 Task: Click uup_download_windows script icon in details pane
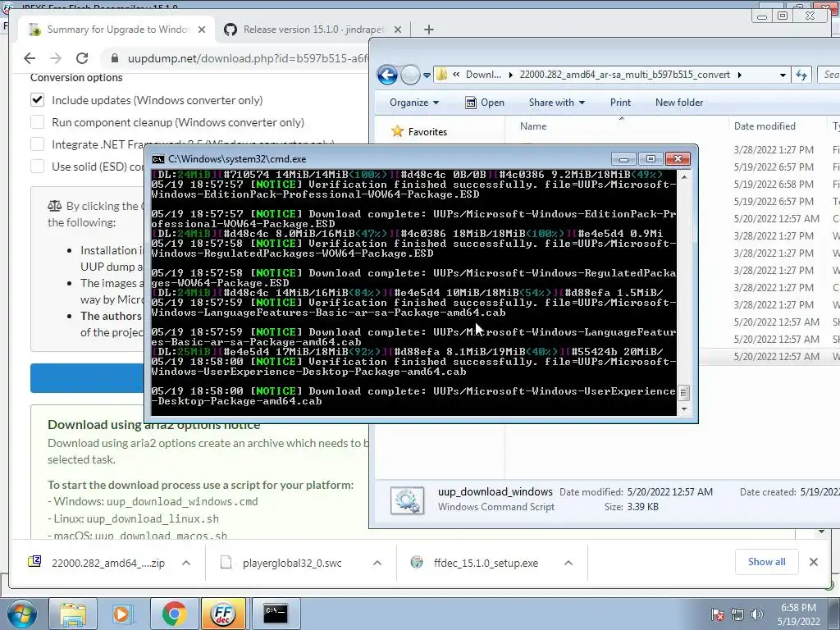(407, 500)
